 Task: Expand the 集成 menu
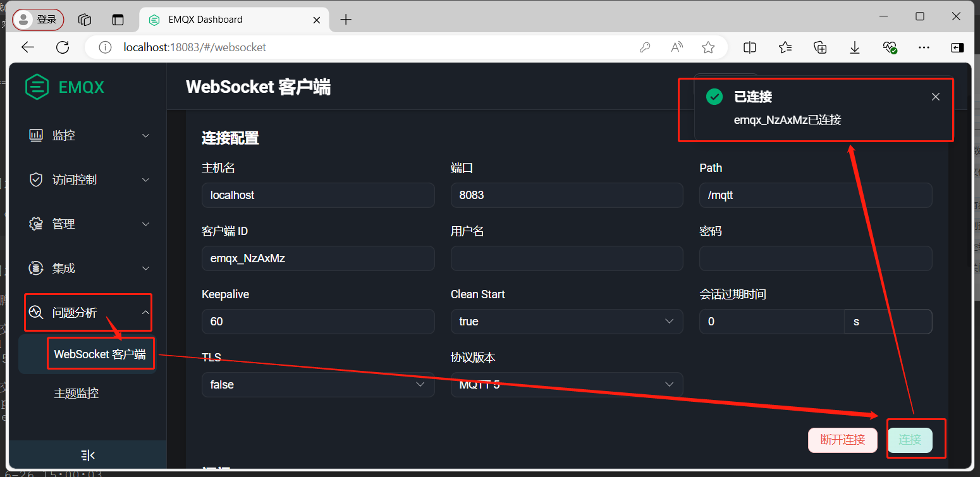point(87,268)
